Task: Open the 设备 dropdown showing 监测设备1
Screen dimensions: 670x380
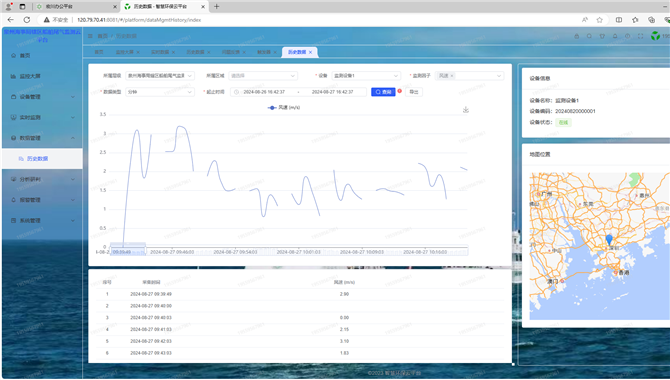Action: 366,76
